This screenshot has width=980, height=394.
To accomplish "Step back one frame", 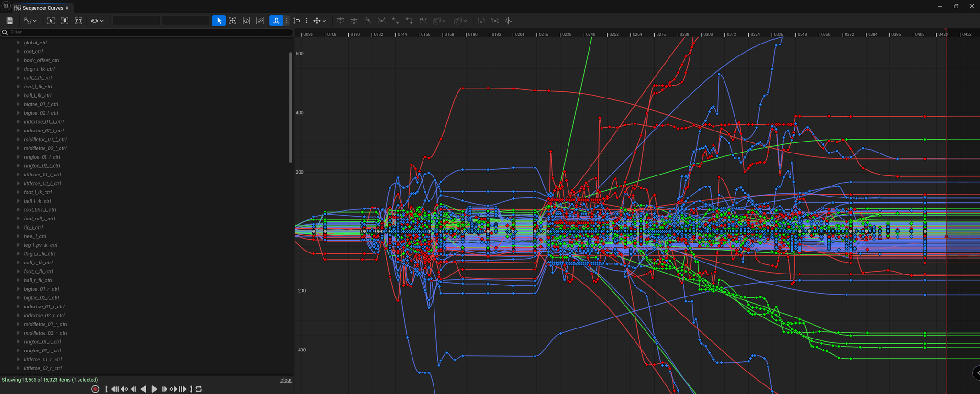I will (134, 389).
